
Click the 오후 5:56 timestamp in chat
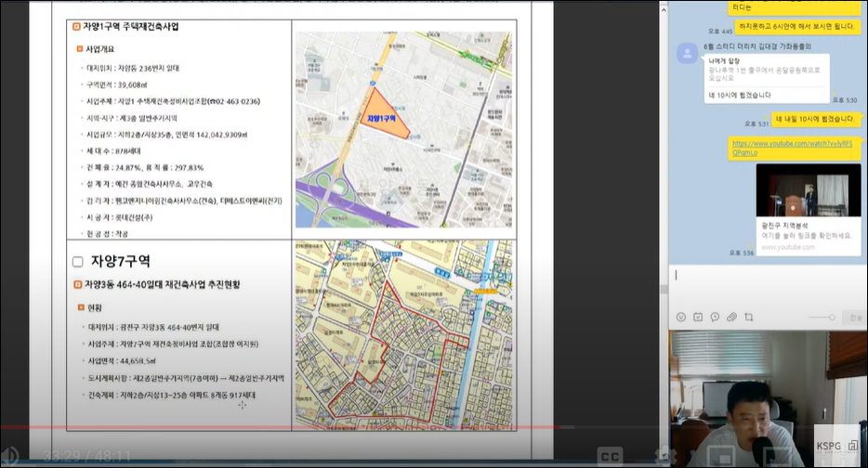(742, 253)
